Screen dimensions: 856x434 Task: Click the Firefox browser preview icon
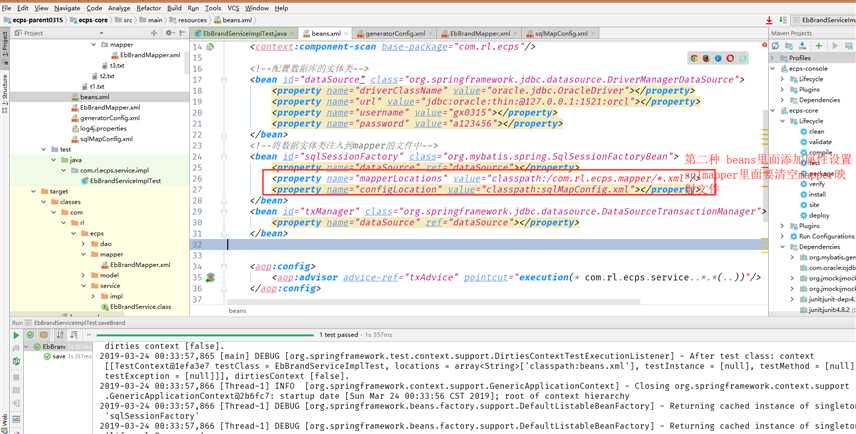click(706, 58)
